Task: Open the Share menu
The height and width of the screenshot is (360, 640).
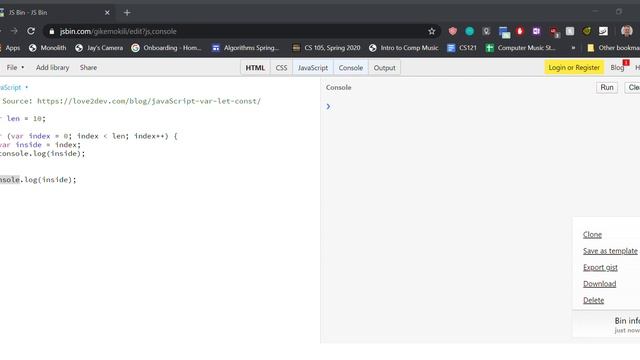Action: coord(88,67)
